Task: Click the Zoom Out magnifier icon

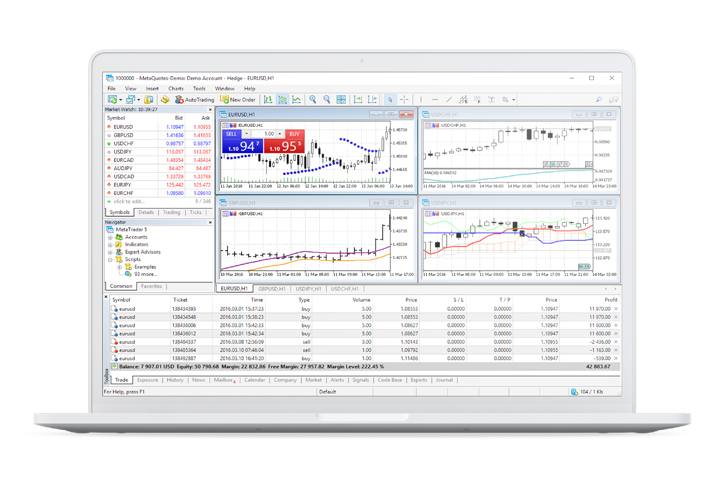Action: (x=327, y=100)
